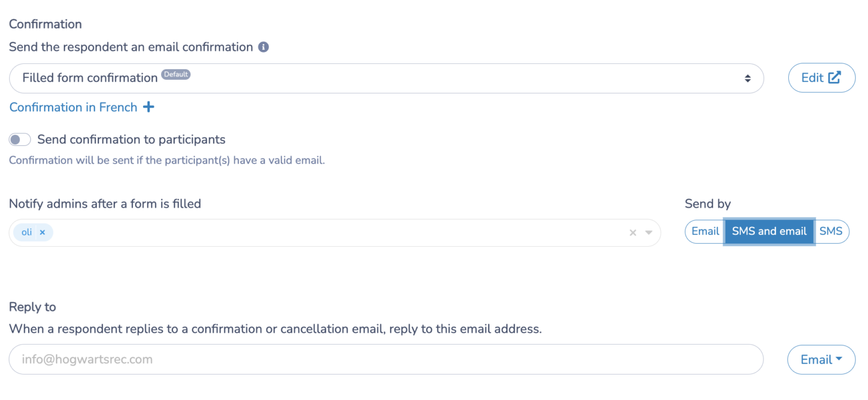
Task: Open the Confirmation in French link
Action: (x=73, y=107)
